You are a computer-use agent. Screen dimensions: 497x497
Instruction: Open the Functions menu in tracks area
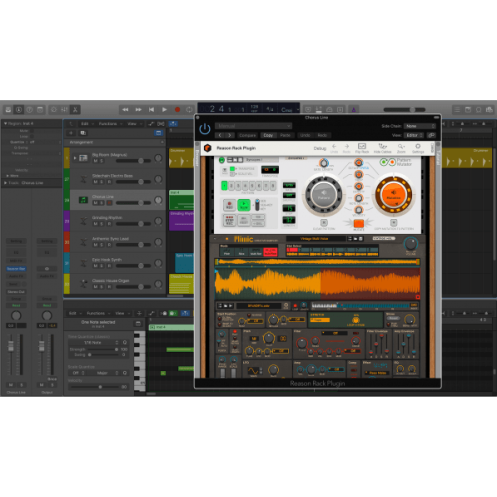click(x=108, y=124)
